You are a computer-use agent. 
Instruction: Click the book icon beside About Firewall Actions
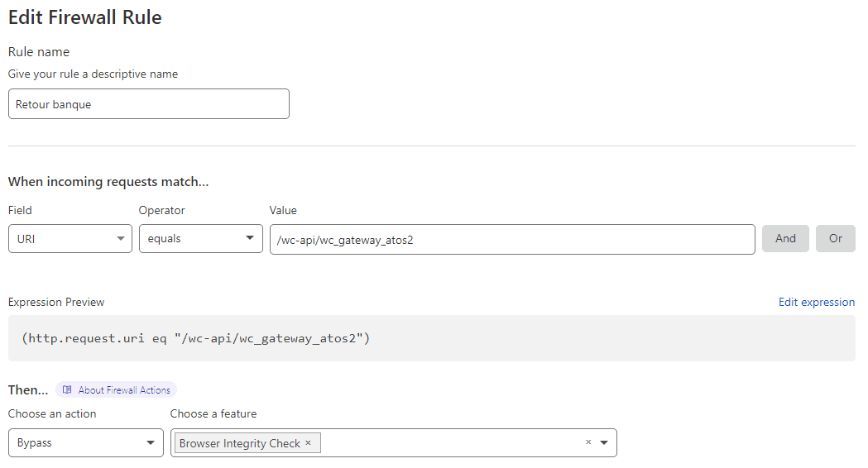(67, 390)
